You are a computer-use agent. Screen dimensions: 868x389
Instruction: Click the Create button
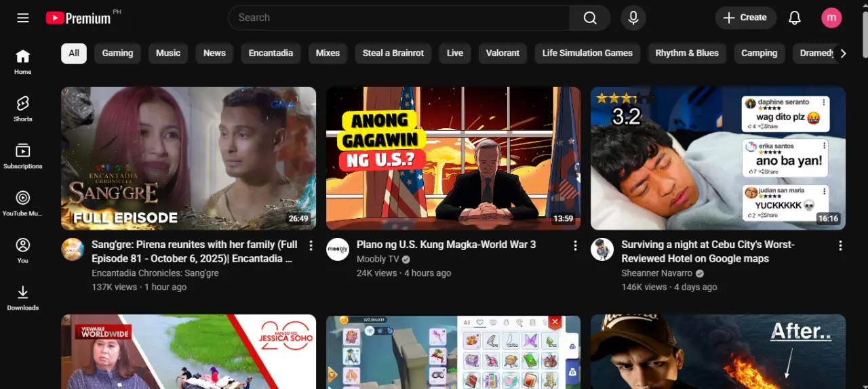pyautogui.click(x=745, y=18)
